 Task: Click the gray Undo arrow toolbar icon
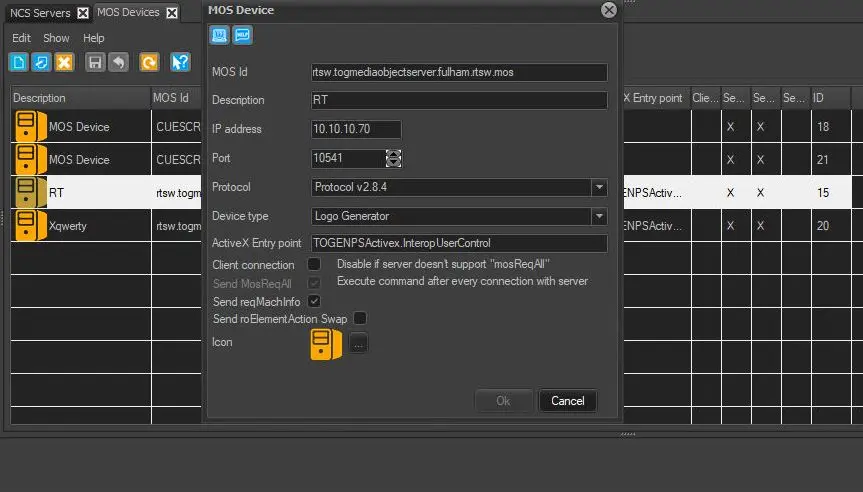118,62
